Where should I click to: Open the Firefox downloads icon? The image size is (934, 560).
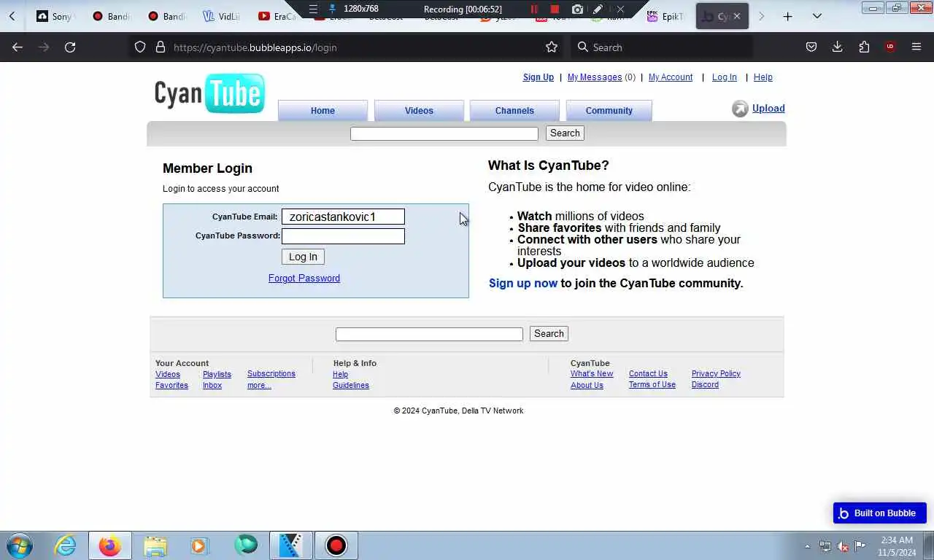coord(838,47)
